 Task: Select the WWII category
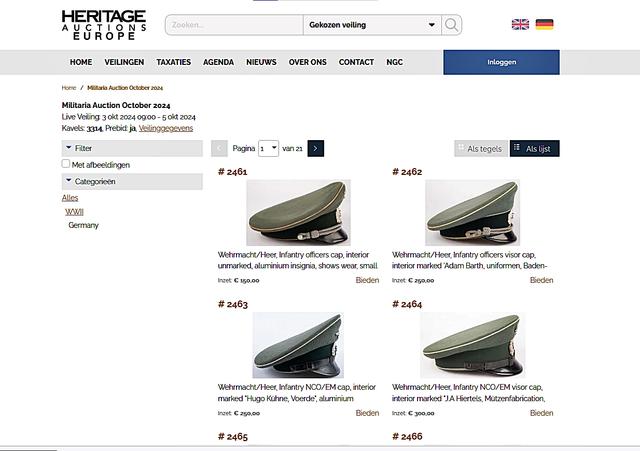click(x=74, y=212)
